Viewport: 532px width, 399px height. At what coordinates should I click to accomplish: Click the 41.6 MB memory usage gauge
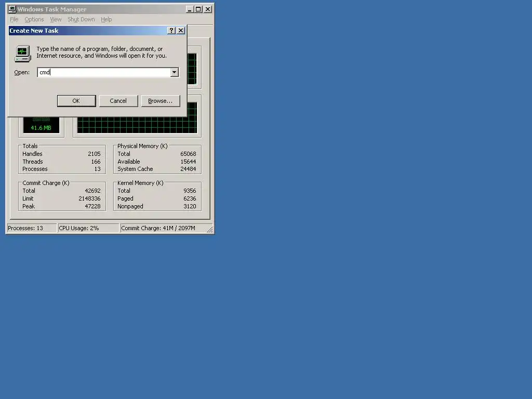point(41,125)
